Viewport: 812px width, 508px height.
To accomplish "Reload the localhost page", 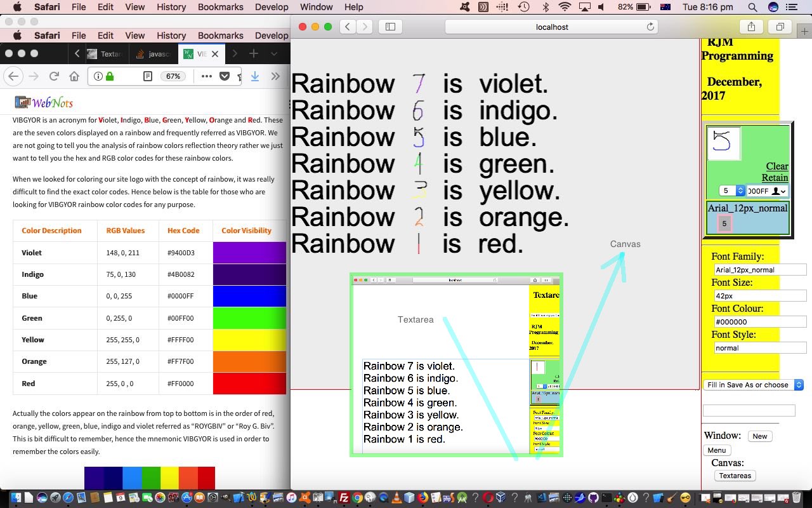I will (650, 27).
